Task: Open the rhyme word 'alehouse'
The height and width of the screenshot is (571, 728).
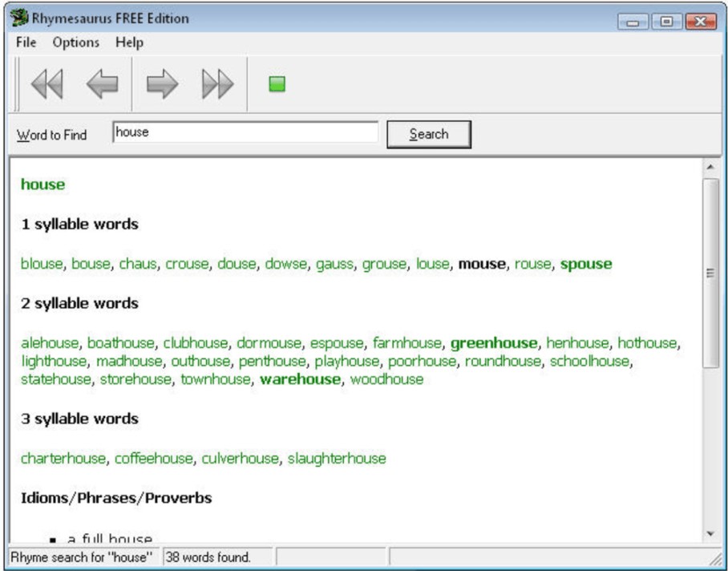Action: pyautogui.click(x=50, y=343)
